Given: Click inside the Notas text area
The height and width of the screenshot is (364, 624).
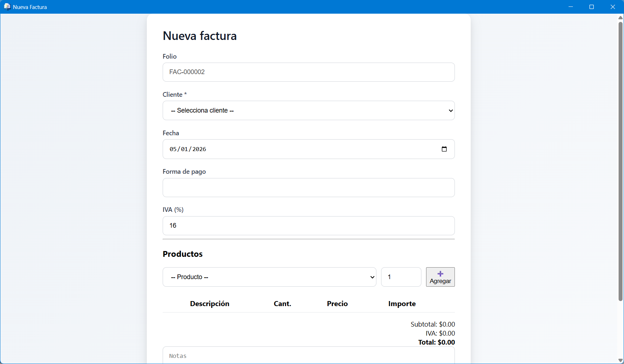Looking at the screenshot, I should click(308, 356).
